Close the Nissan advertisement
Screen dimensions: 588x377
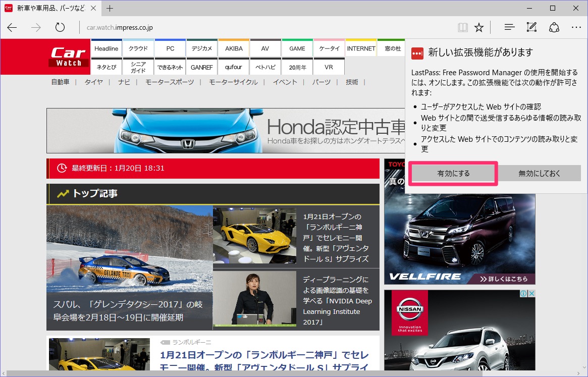coord(531,293)
